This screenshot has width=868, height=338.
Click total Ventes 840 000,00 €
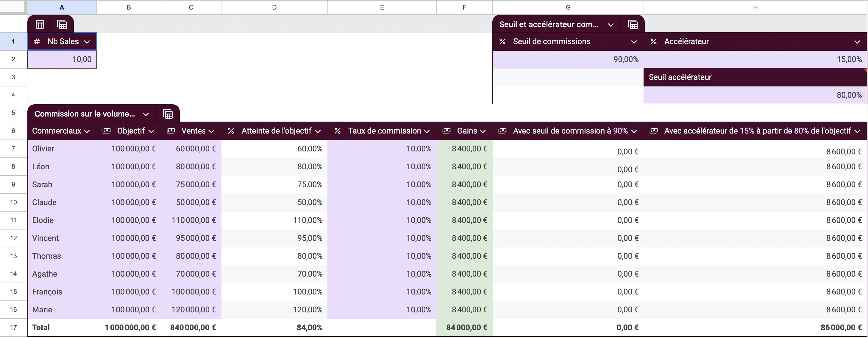pos(191,328)
